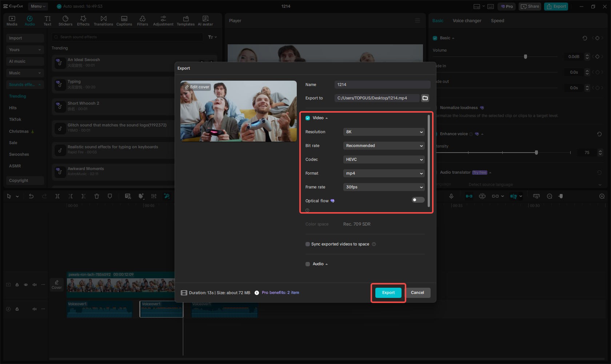611x364 pixels.
Task: Select the Split tool in the timeline toolbar
Action: [57, 196]
